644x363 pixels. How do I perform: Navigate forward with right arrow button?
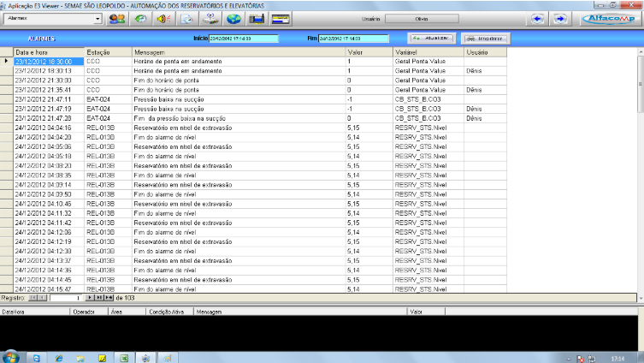559,18
